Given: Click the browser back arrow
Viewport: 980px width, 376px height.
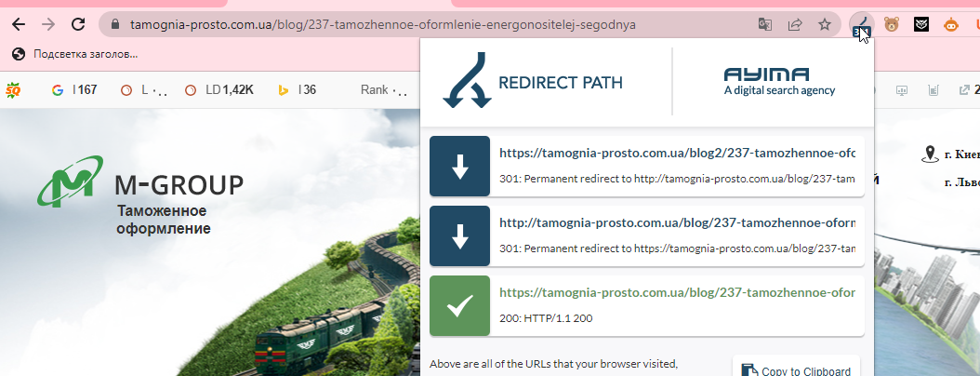Looking at the screenshot, I should pos(19,24).
